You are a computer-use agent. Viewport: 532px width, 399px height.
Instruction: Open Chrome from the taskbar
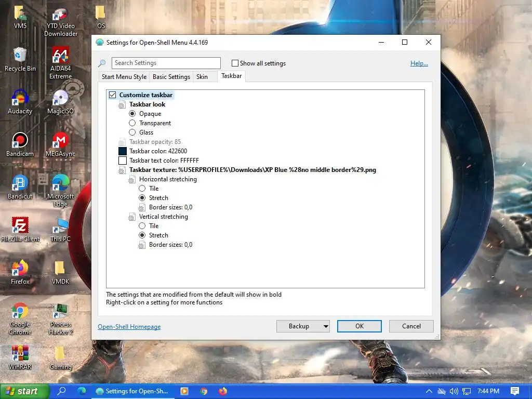[x=204, y=391]
